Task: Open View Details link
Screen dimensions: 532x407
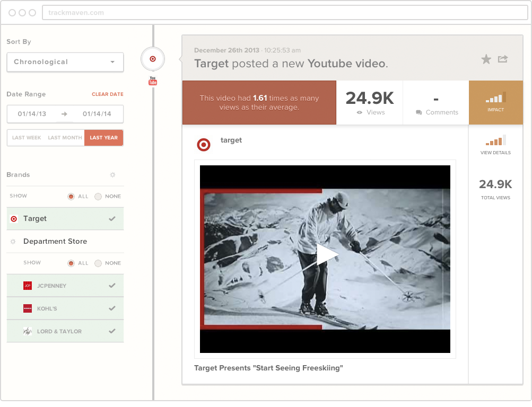Action: pos(495,153)
